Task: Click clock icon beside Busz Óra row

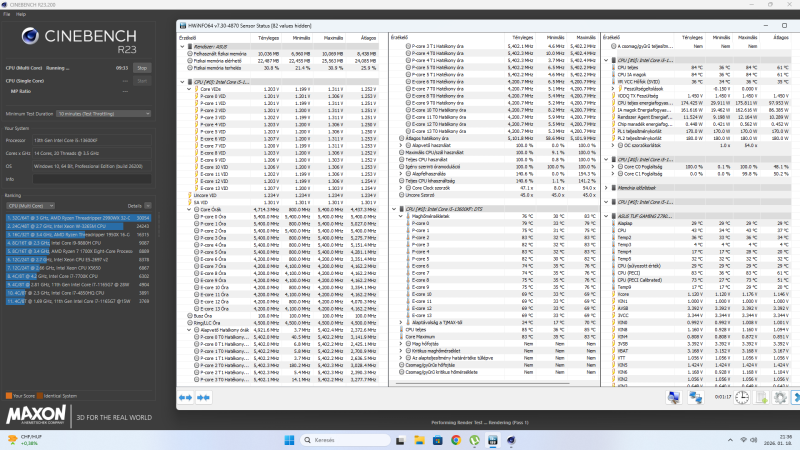Action: pos(190,316)
